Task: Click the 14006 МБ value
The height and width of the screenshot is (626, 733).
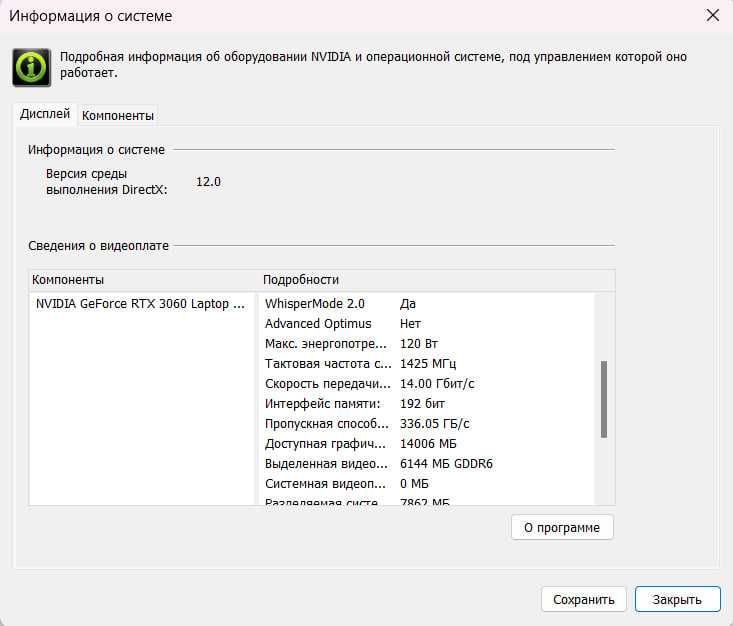Action: point(428,444)
